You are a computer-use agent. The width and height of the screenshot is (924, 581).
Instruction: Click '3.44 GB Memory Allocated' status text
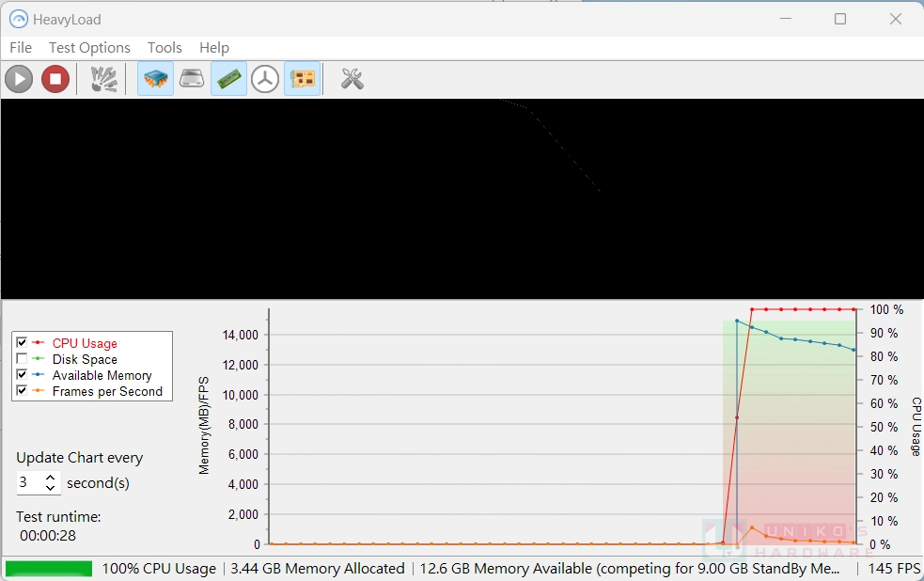click(318, 569)
